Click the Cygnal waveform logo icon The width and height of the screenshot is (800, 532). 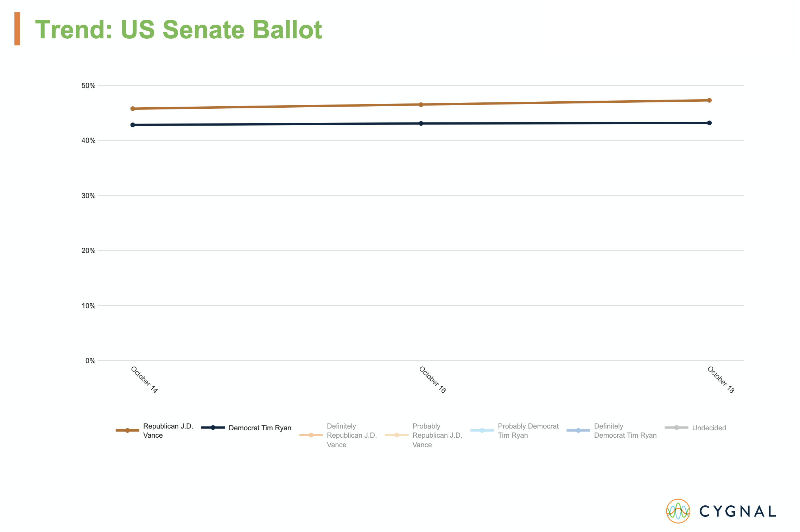678,511
